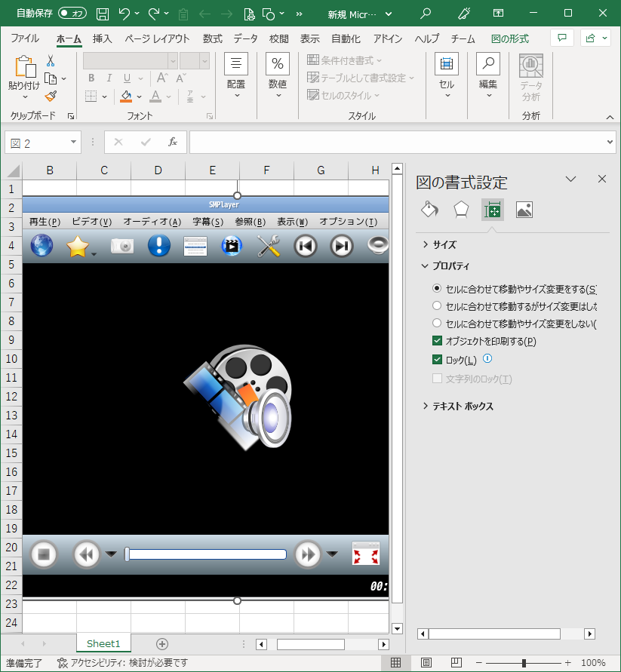Open the 配置 alignment group
This screenshot has width=621, height=672.
click(236, 76)
